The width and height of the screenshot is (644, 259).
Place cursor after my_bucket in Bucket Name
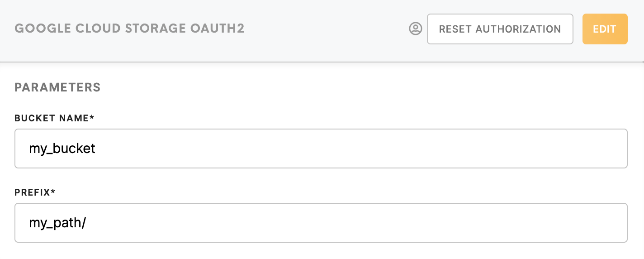tap(96, 149)
